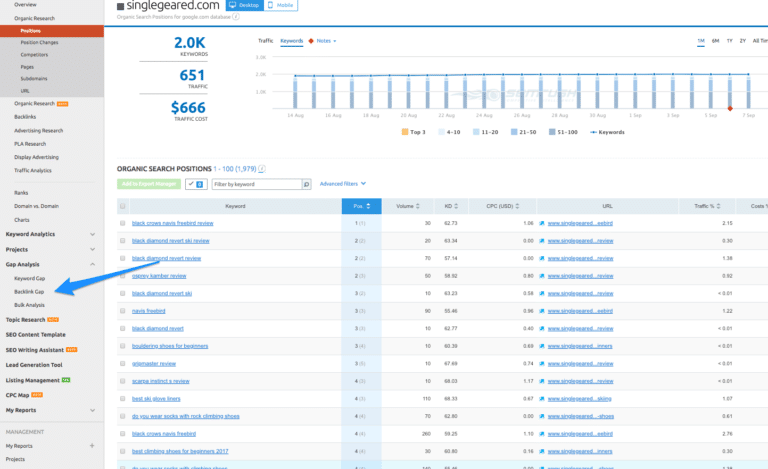
Task: Expand the My Reports sidebar section
Action: [x=93, y=411]
